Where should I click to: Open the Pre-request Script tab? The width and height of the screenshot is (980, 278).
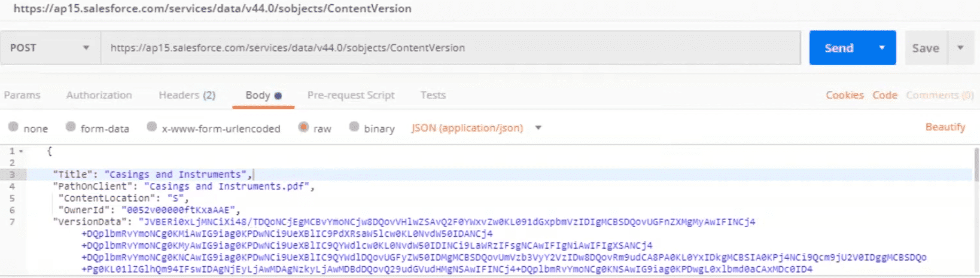pyautogui.click(x=351, y=95)
